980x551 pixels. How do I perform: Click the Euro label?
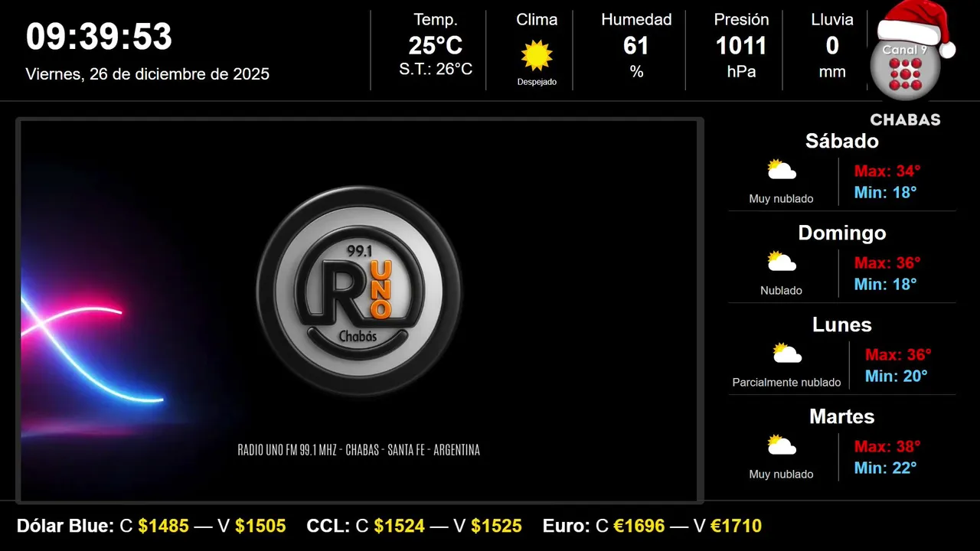566,526
